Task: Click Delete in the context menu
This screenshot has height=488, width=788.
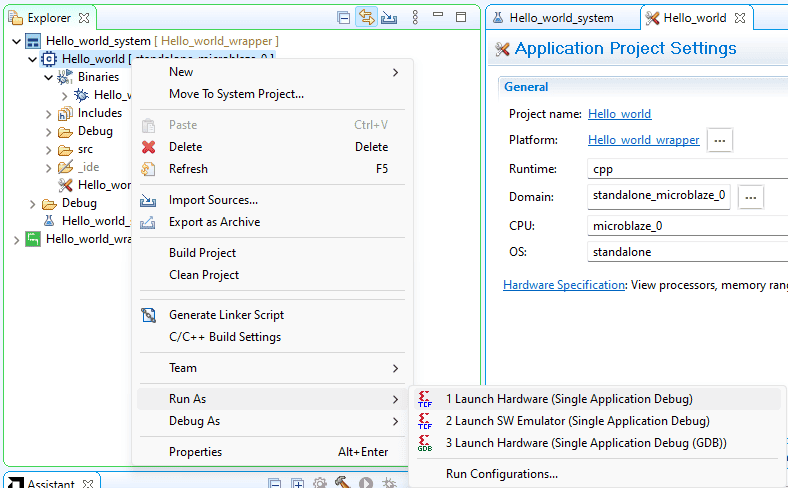Action: (185, 147)
